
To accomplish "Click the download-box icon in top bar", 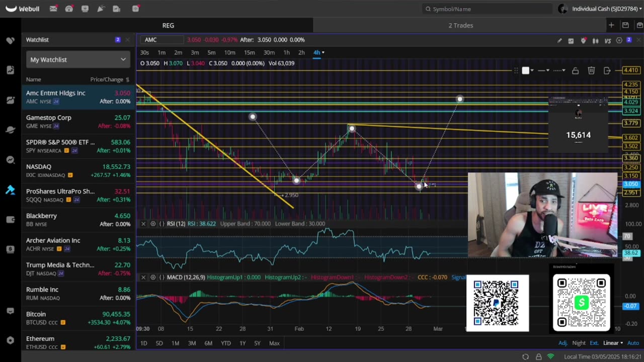I will coord(85,9).
